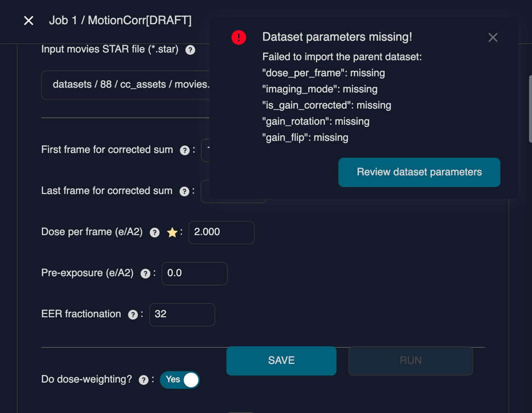Show help for Do dose-weighting option
Image resolution: width=532 pixels, height=413 pixels.
coord(143,380)
